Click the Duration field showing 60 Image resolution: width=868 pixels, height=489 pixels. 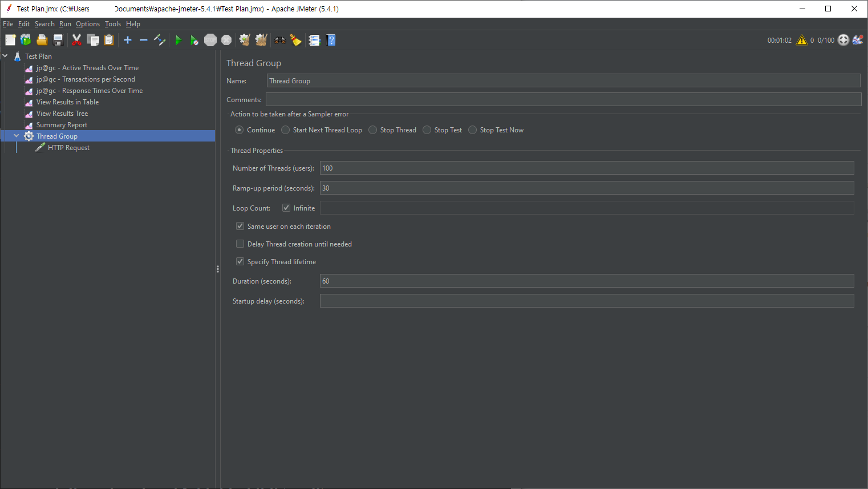[x=587, y=281]
